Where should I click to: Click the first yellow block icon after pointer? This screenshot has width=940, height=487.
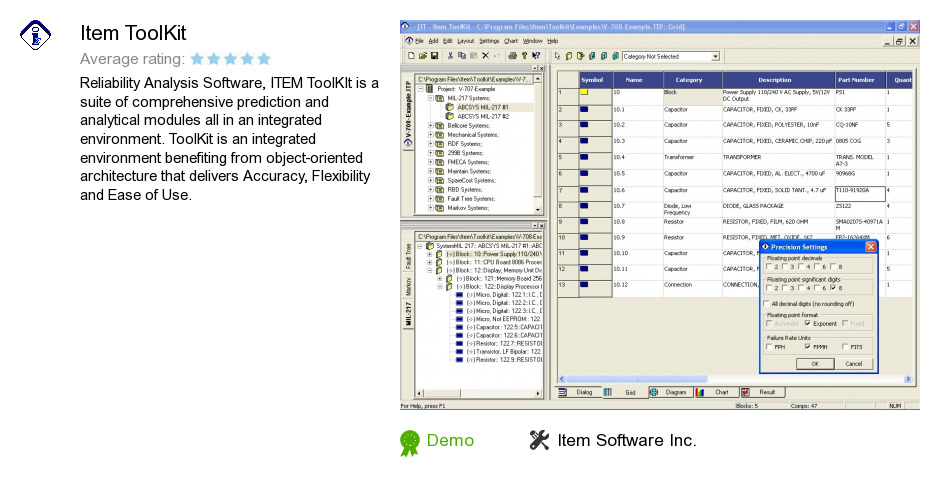click(569, 56)
